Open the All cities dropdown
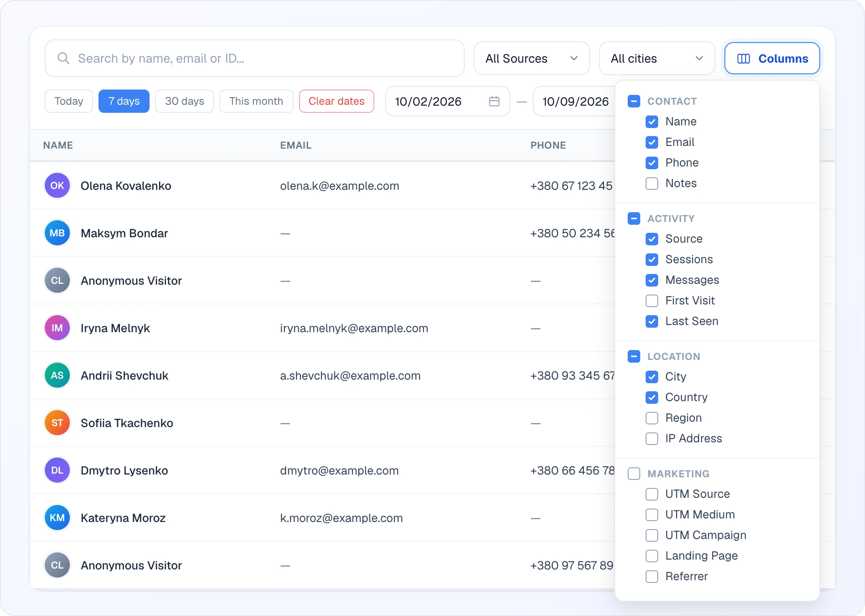 [x=657, y=58]
